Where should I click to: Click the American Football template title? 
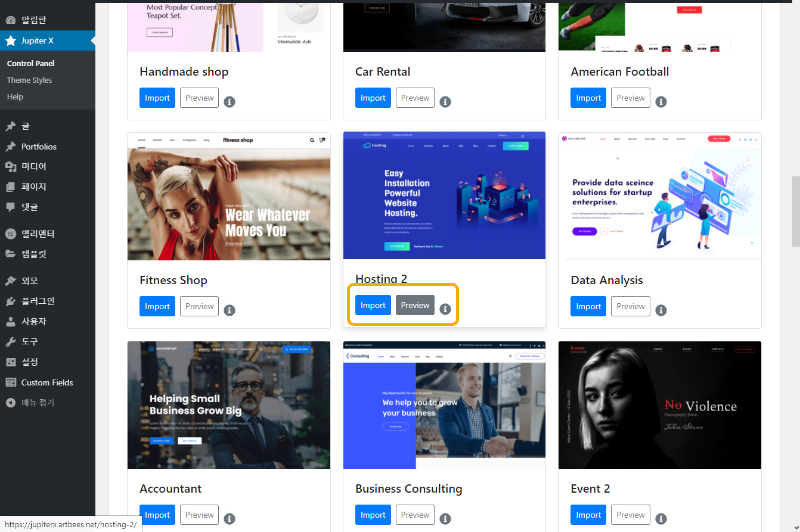(620, 71)
